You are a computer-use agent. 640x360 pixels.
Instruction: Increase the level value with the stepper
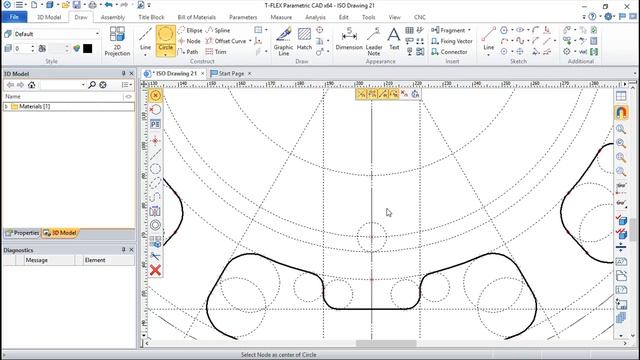click(x=33, y=47)
